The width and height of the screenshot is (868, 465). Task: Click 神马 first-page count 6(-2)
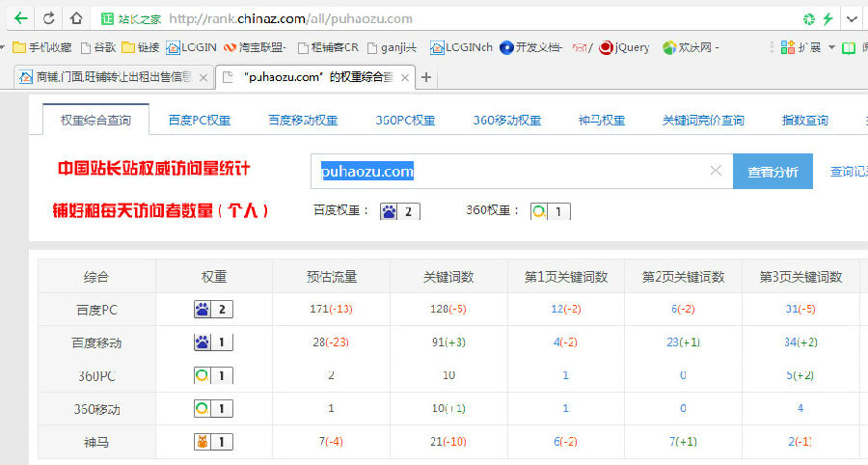coord(565,442)
